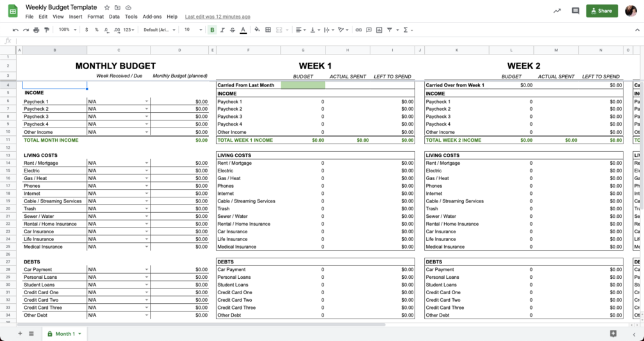Open the user account avatar
644x341 pixels.
pyautogui.click(x=631, y=11)
